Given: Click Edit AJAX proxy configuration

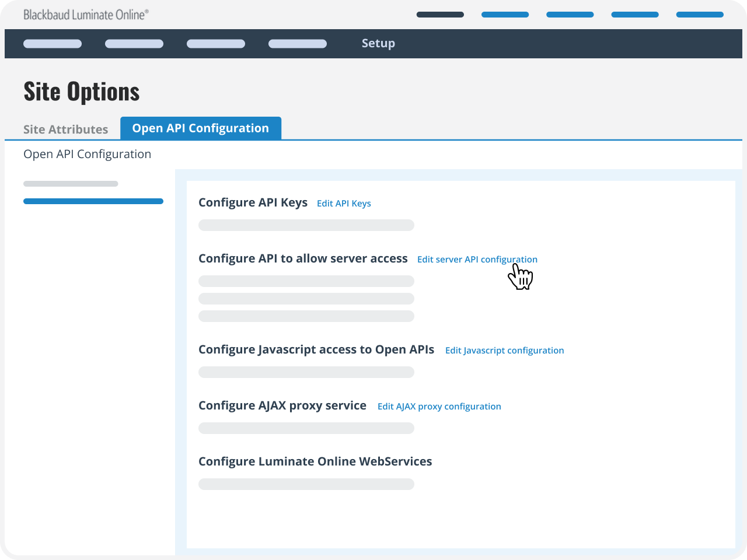Looking at the screenshot, I should pos(439,406).
